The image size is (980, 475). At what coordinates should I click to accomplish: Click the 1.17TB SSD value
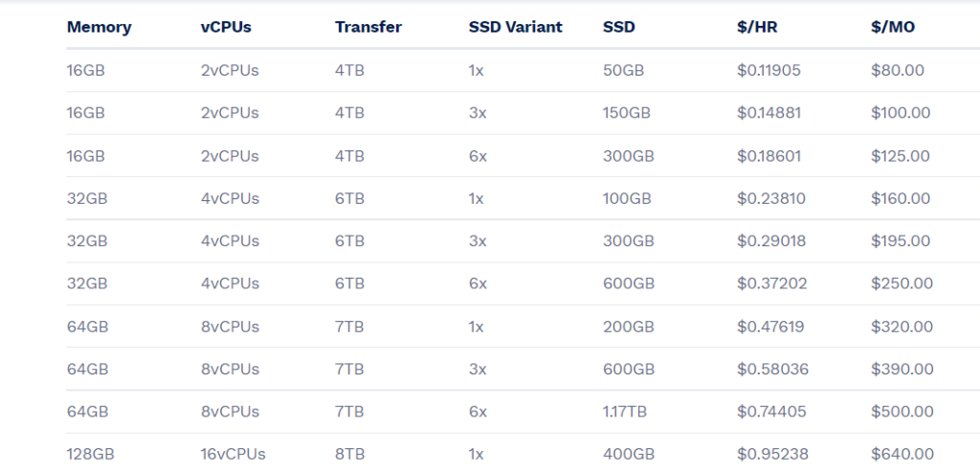pyautogui.click(x=624, y=412)
